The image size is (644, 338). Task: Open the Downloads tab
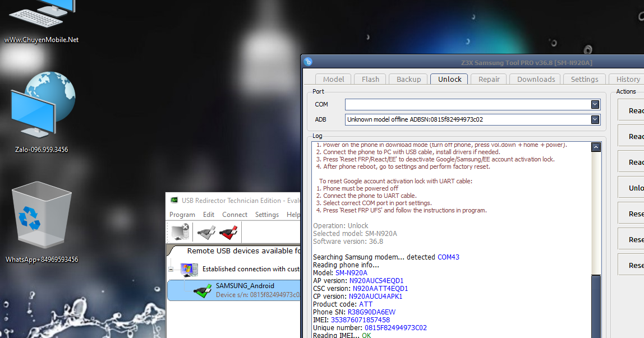pos(536,79)
